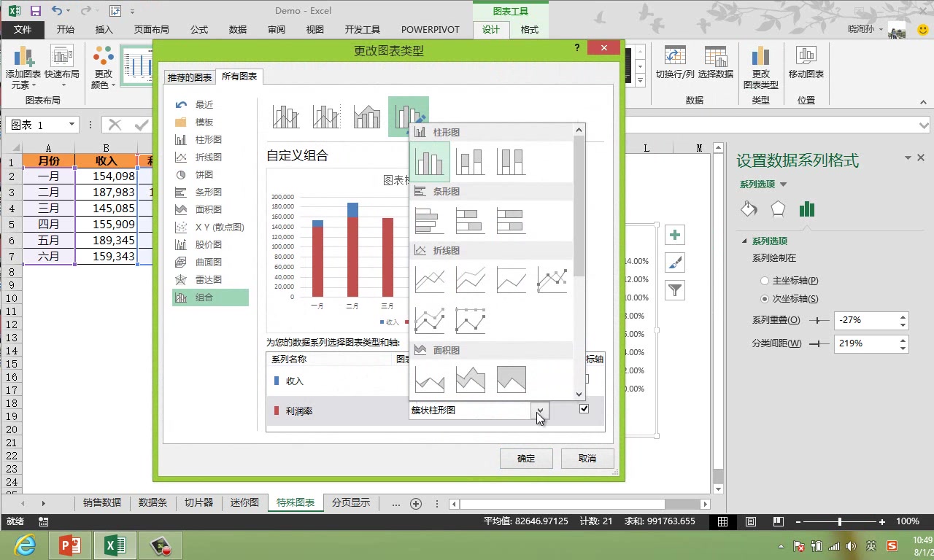Select 100% stacked bar chart in dropdown gallery
The image size is (934, 560).
pos(512,221)
